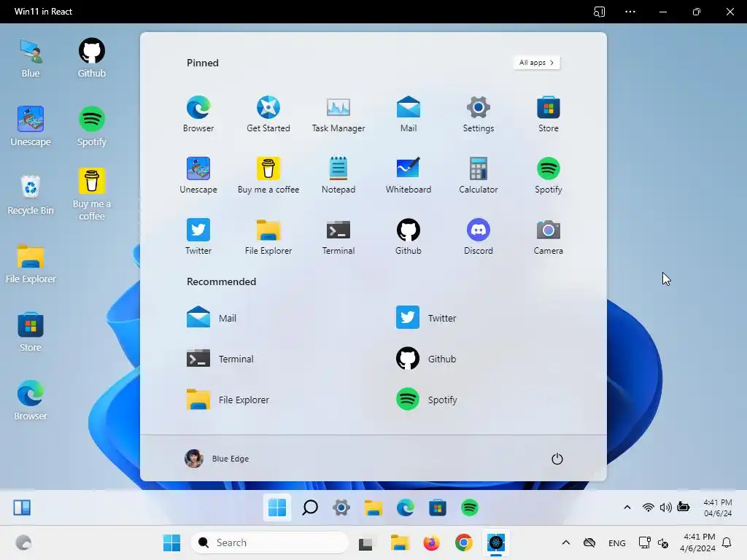Open pinned File Explorer app

coord(268,237)
